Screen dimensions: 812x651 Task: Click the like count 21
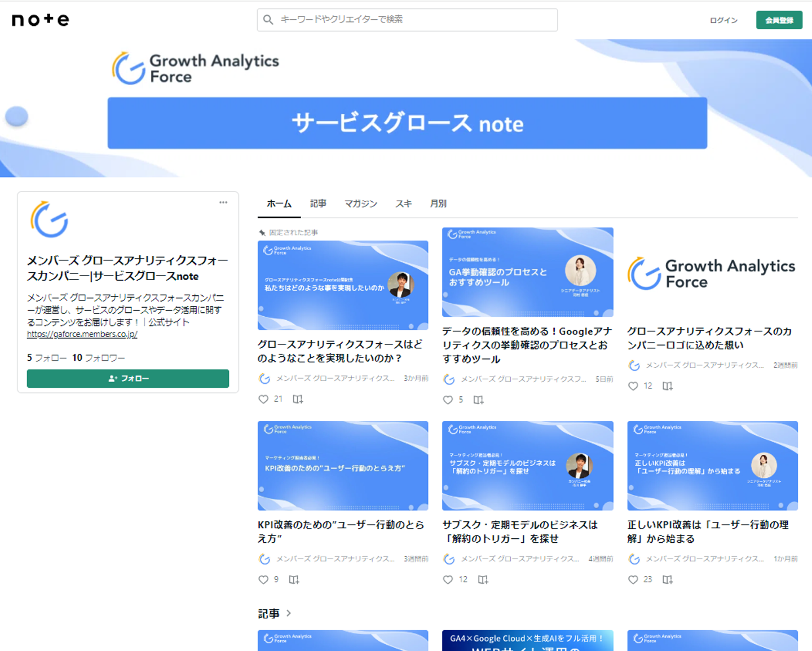click(x=278, y=399)
